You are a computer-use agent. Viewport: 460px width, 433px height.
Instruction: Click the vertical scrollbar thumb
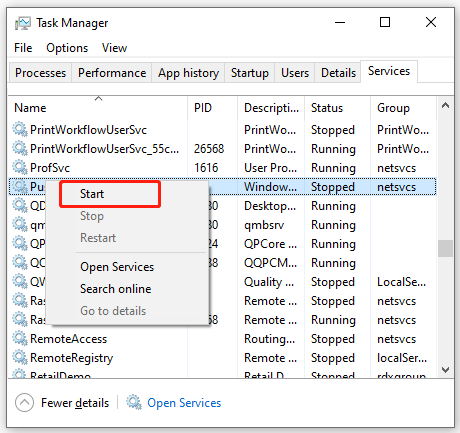point(445,248)
